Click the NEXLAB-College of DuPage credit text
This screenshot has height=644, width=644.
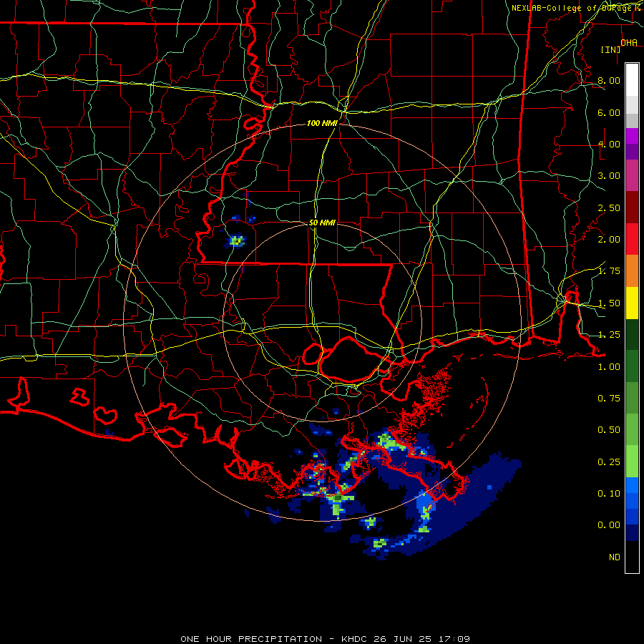(577, 8)
